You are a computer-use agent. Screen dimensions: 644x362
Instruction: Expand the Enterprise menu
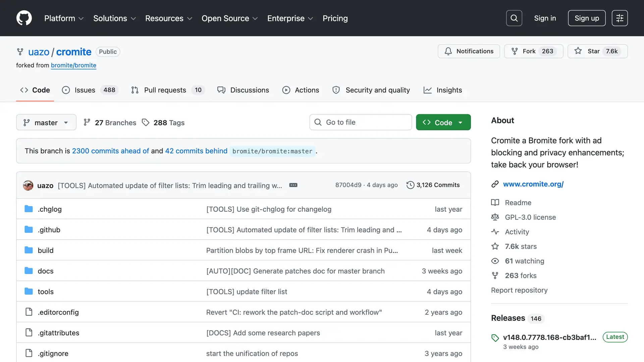point(290,18)
